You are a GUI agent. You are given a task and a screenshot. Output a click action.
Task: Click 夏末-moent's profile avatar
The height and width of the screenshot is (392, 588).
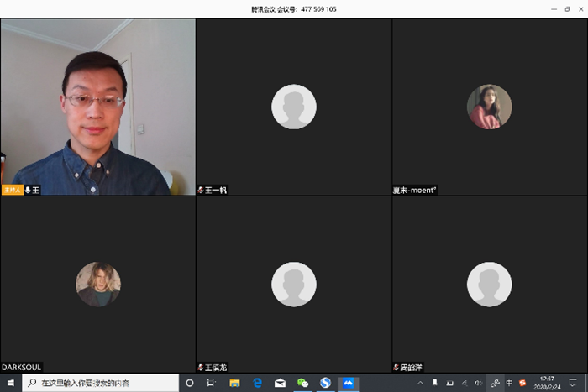[489, 107]
